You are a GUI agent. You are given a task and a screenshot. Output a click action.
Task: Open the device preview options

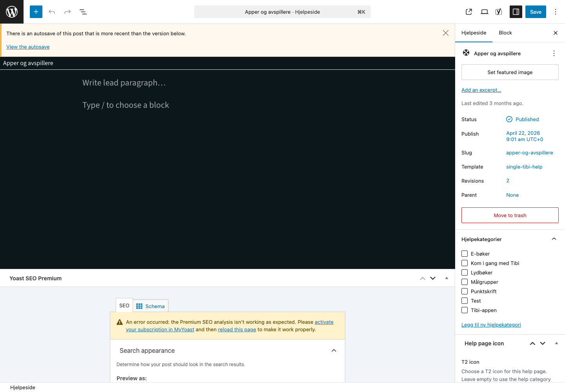[x=485, y=12]
